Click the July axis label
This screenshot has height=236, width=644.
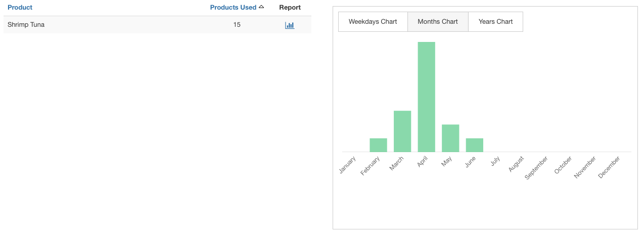[x=495, y=162]
